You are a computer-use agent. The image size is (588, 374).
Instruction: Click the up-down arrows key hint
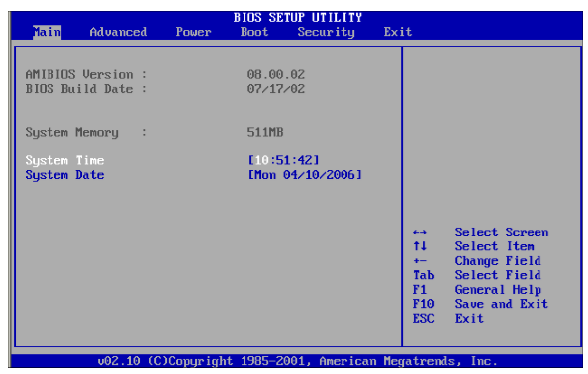(x=420, y=246)
